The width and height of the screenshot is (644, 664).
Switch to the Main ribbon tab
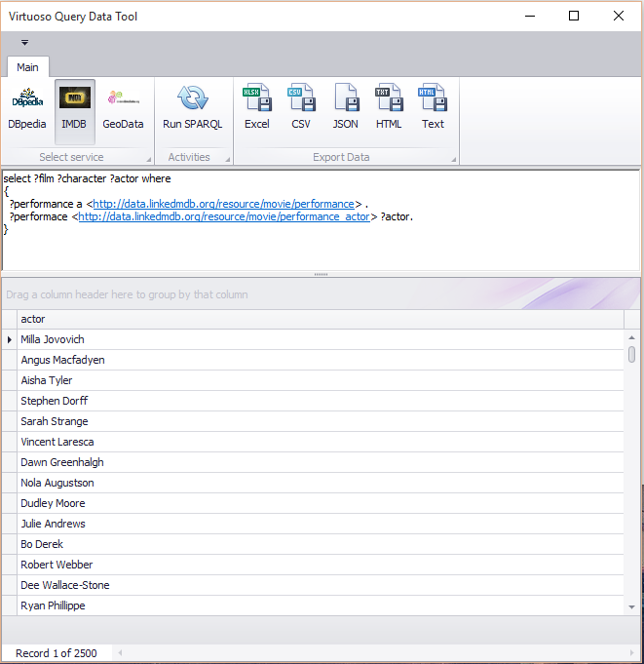[x=28, y=67]
